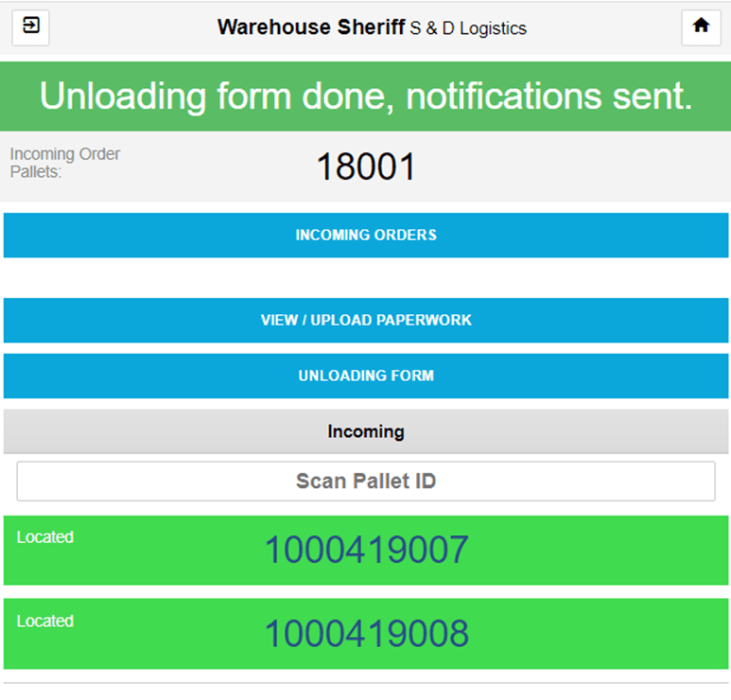Click the word 'PAPERWORK' on the blue button
This screenshot has height=700, width=731.
point(425,321)
